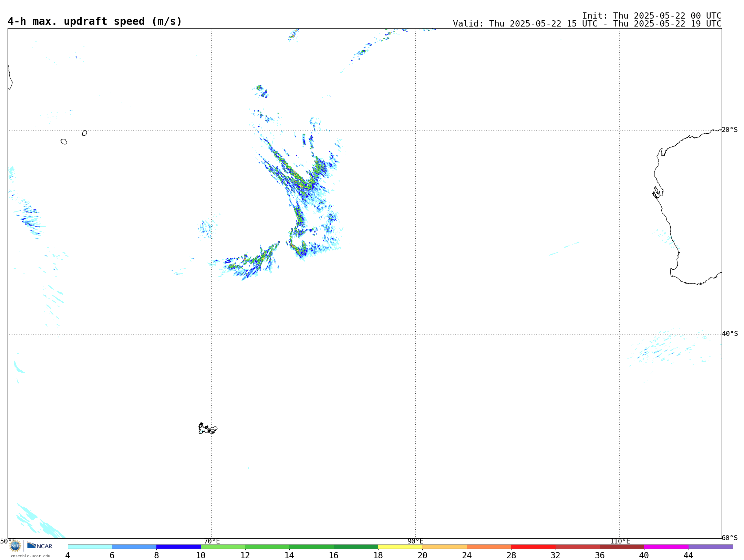The width and height of the screenshot is (744, 560).
Task: Click the NSF logo icon
Action: point(15,546)
